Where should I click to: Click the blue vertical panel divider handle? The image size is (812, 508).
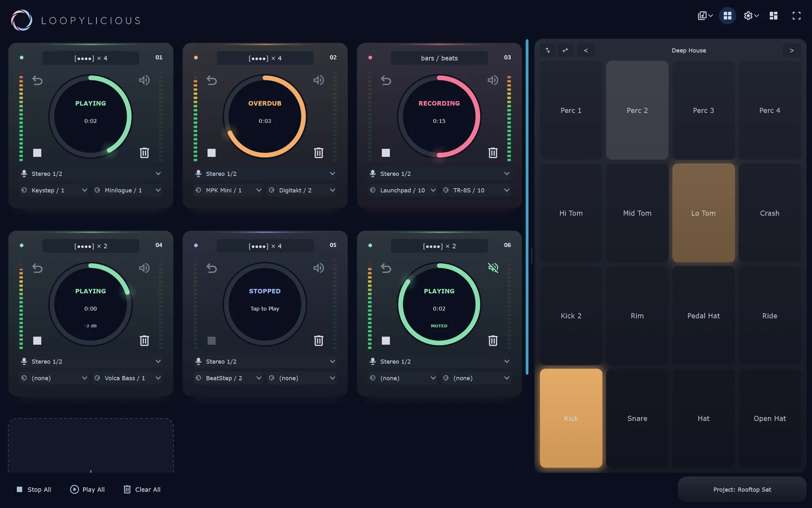click(527, 207)
